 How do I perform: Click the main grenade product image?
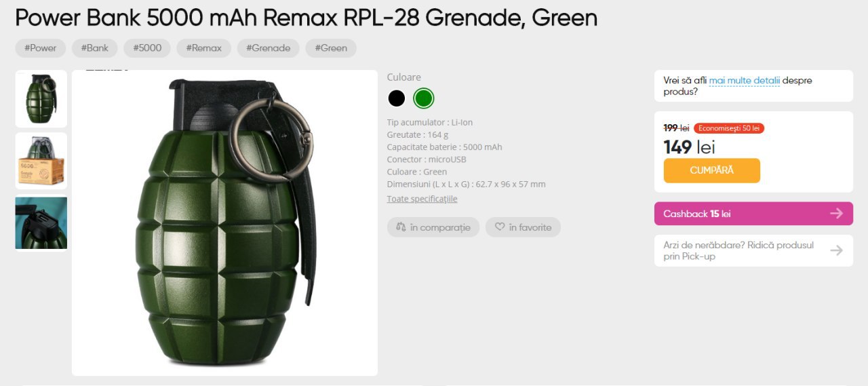coord(224,223)
